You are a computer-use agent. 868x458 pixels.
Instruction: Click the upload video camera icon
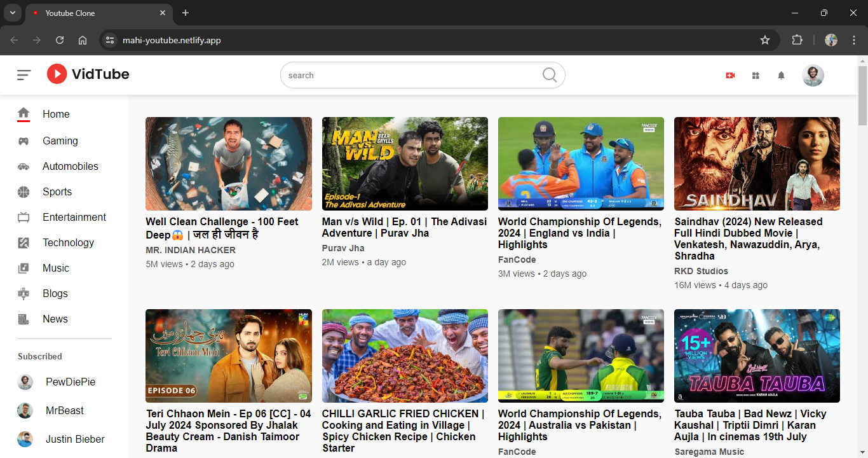coord(730,75)
